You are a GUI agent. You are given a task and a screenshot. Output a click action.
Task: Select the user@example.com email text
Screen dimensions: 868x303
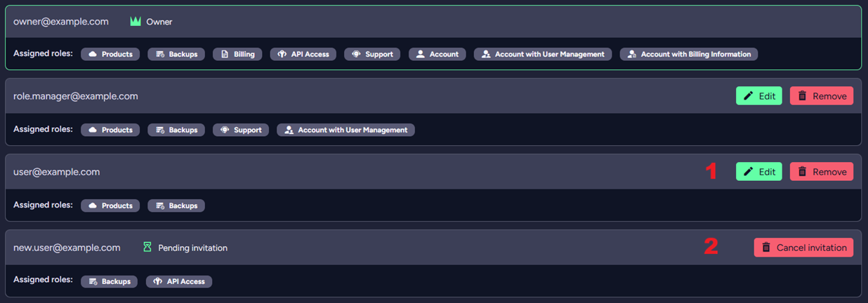click(57, 172)
